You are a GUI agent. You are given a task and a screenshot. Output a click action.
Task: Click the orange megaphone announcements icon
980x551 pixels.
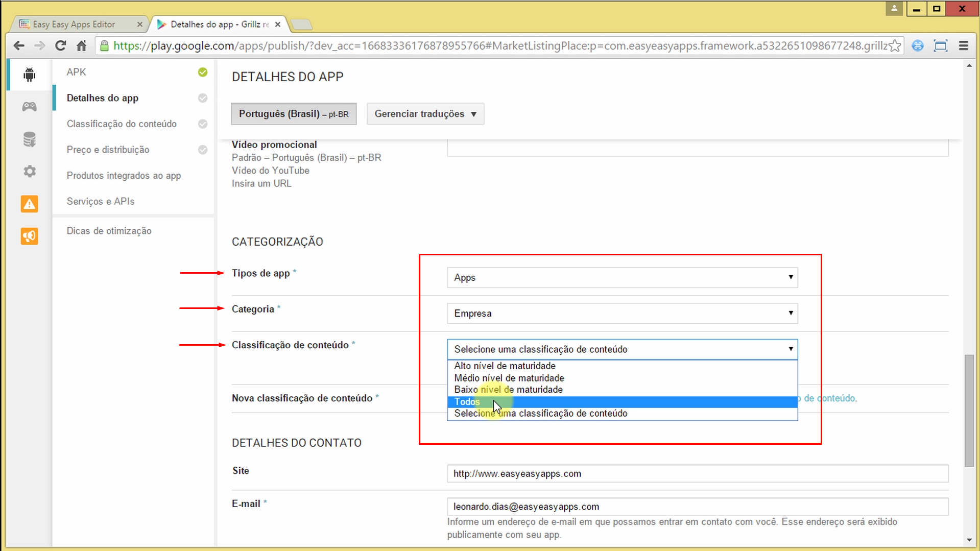[x=29, y=236]
